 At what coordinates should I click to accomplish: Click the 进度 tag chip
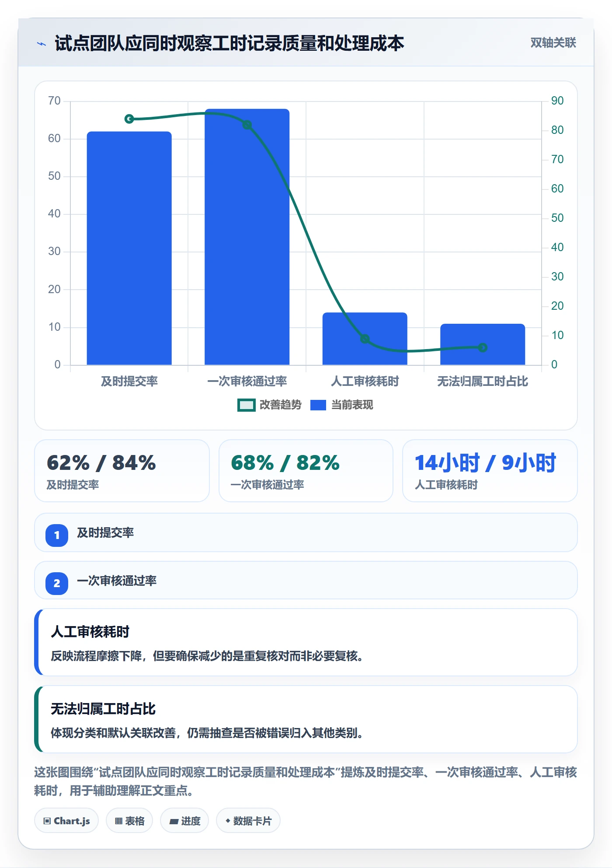(184, 821)
